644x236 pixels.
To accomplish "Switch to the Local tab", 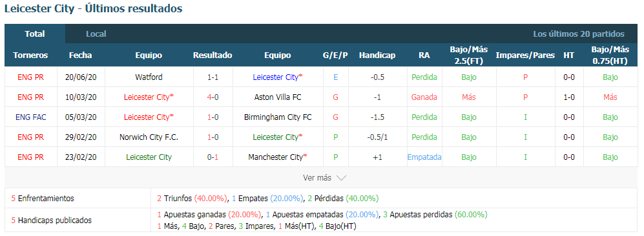I will [96, 34].
